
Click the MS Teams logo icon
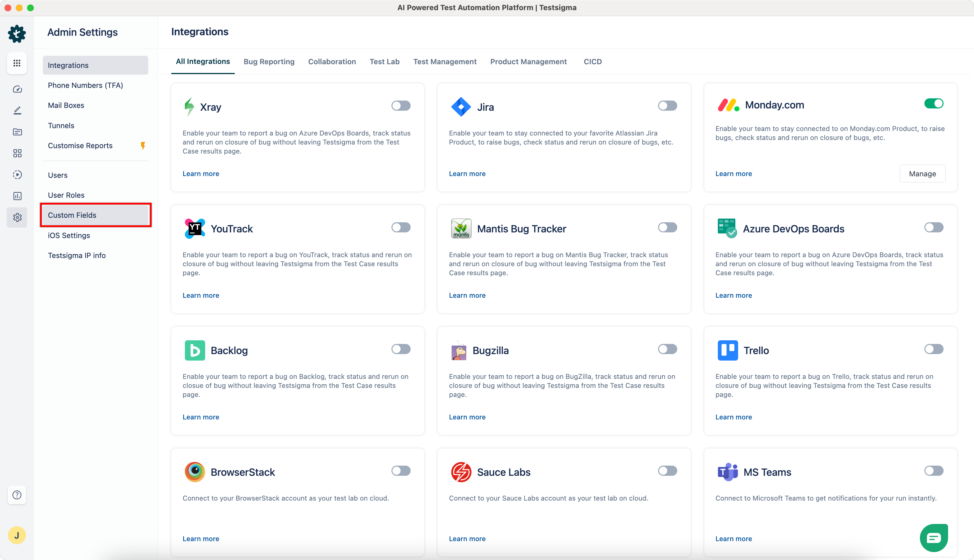coord(727,472)
